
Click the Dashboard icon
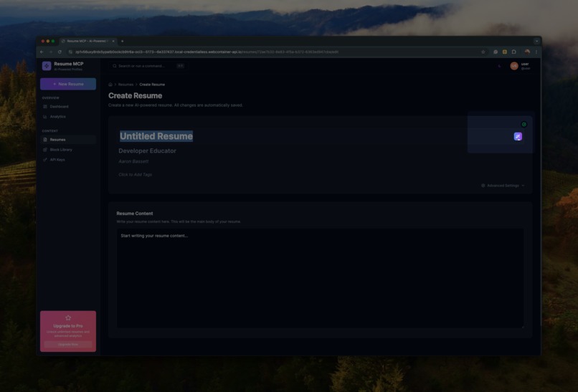coord(45,107)
